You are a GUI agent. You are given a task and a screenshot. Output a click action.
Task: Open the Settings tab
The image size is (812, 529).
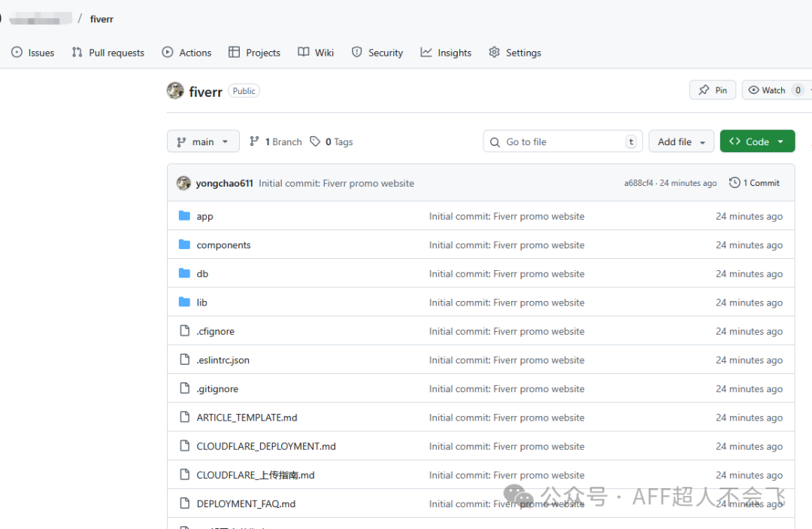point(515,53)
